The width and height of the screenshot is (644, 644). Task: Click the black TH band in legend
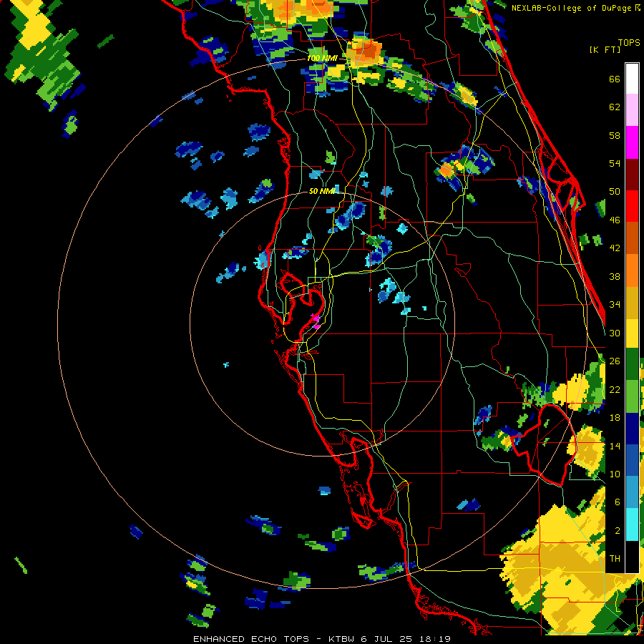pyautogui.click(x=632, y=557)
